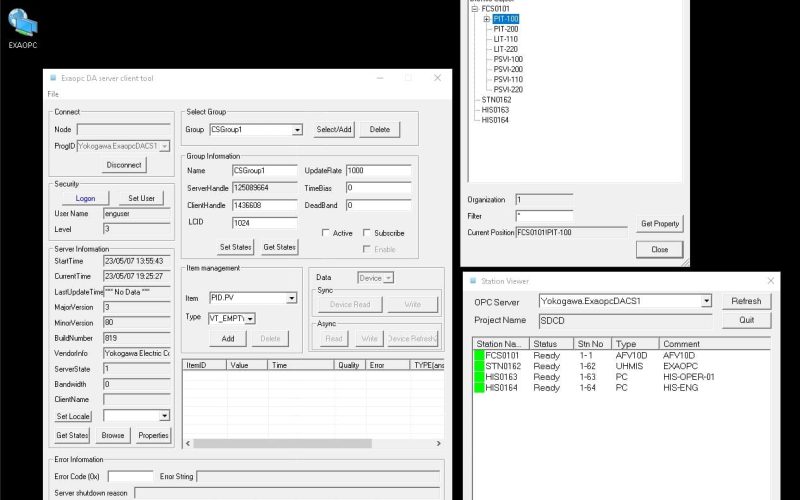This screenshot has height=500, width=800.
Task: Click the Delete group button
Action: tap(380, 130)
